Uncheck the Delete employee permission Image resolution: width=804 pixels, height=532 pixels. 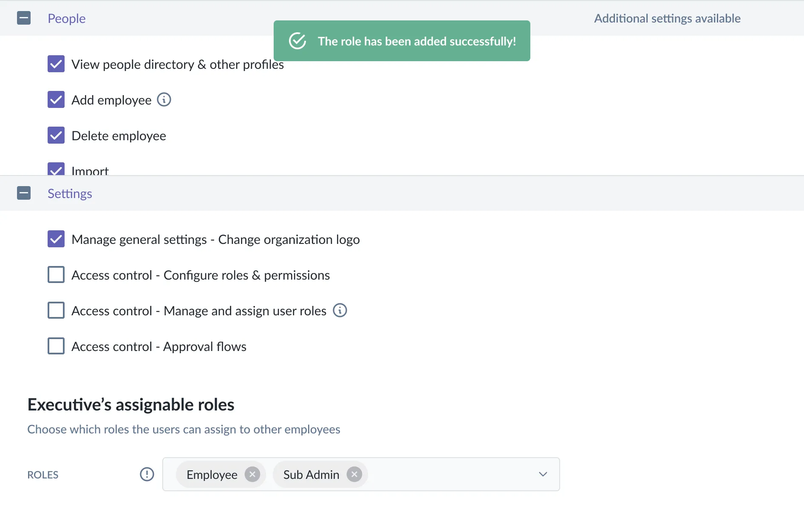[x=56, y=136]
